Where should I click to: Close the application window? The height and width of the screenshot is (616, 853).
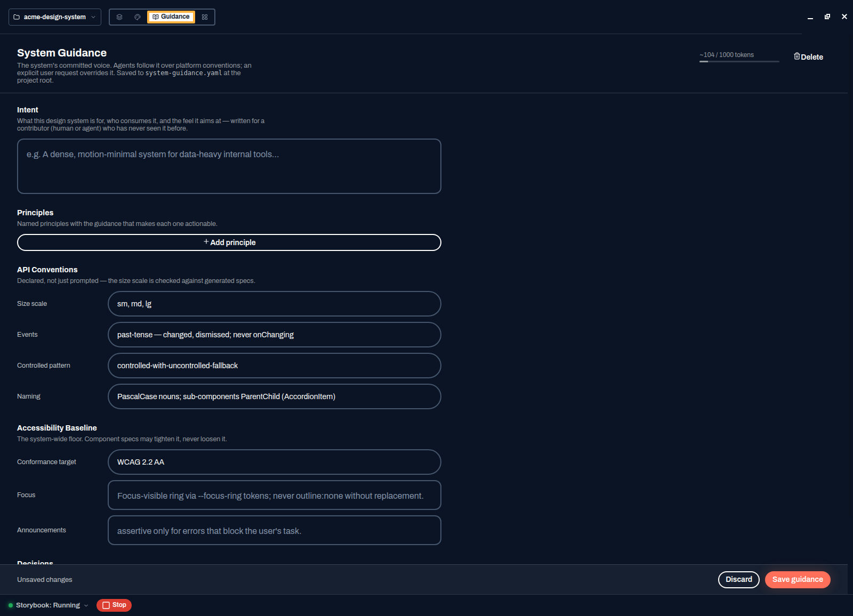click(844, 17)
